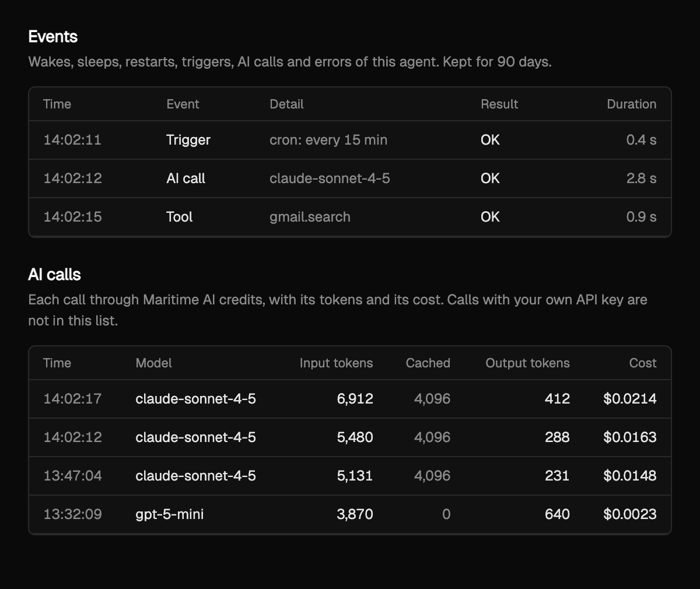Click the Model column header
The height and width of the screenshot is (589, 700).
tap(153, 363)
